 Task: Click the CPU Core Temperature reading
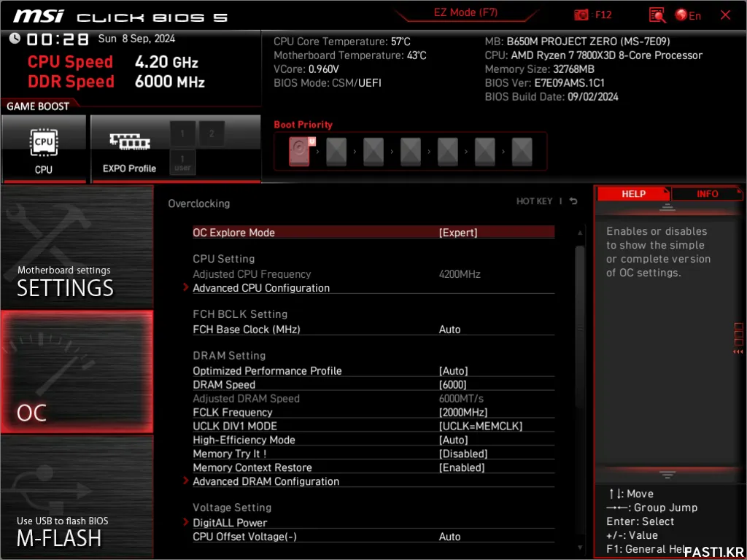[x=341, y=42]
